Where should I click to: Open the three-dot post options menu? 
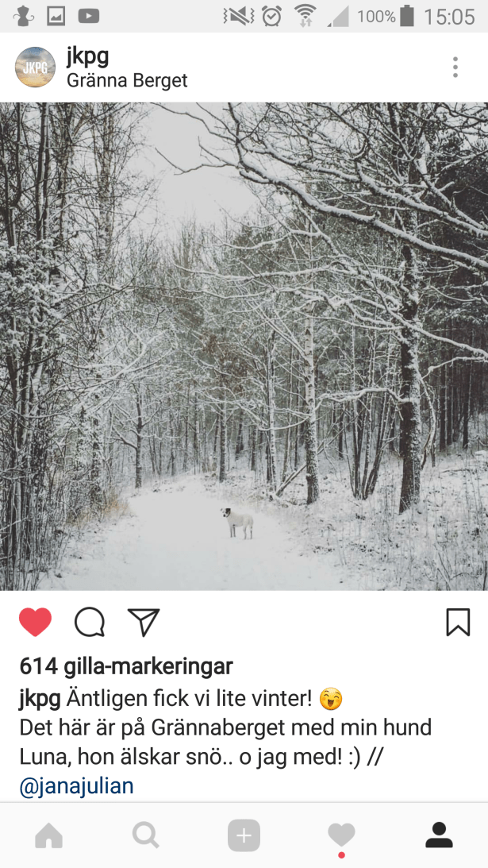[455, 67]
